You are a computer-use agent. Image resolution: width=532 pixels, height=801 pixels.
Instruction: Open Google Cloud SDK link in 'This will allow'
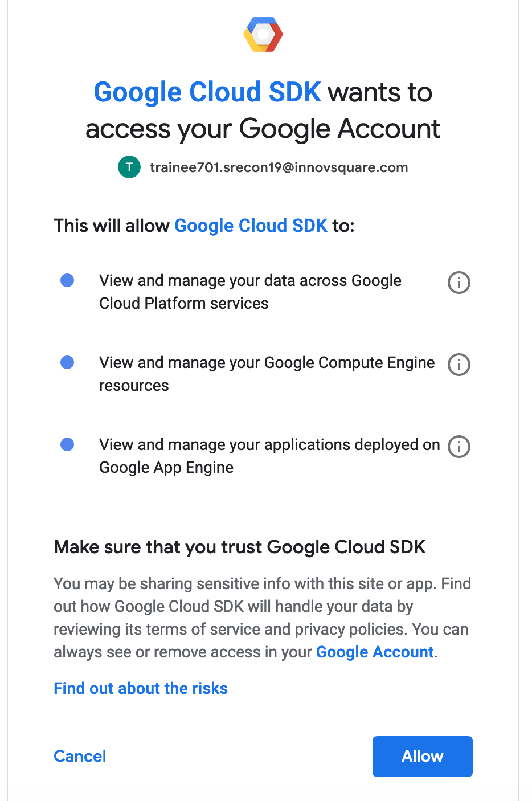click(x=251, y=226)
